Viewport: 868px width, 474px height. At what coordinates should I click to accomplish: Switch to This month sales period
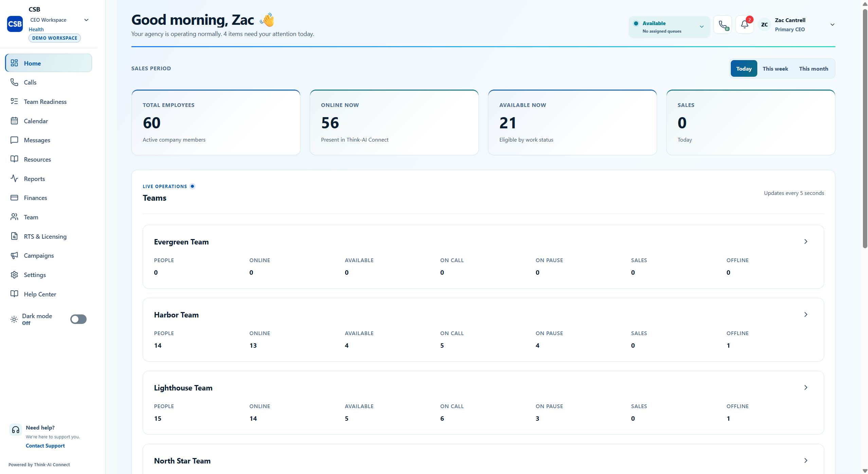coord(813,69)
